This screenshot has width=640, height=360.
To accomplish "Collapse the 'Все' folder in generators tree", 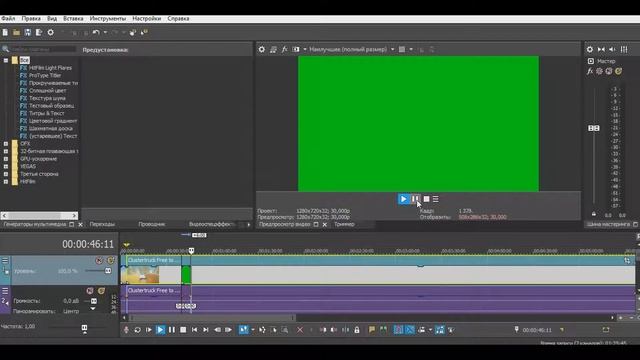I will coord(6,60).
